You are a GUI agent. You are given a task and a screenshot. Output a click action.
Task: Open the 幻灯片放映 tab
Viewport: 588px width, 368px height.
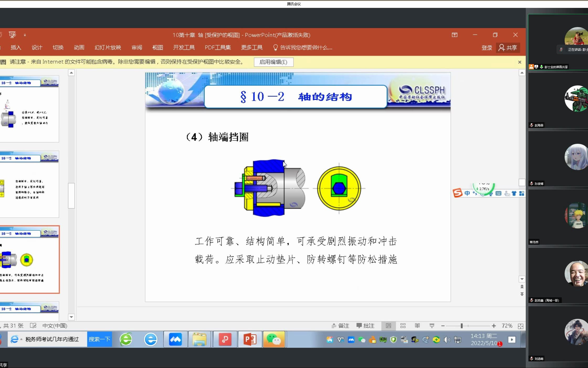click(108, 48)
